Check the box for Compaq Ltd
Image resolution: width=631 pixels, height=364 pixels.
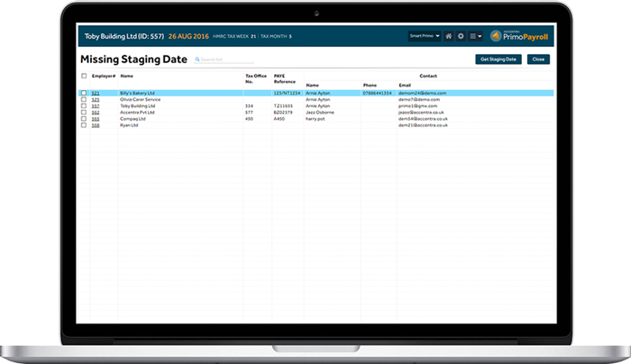[84, 119]
